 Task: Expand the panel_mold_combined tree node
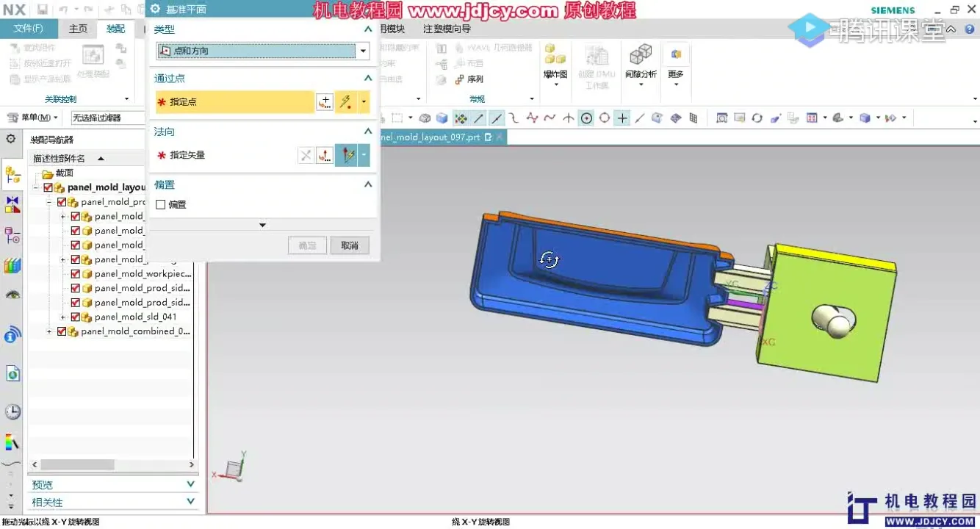click(x=49, y=331)
